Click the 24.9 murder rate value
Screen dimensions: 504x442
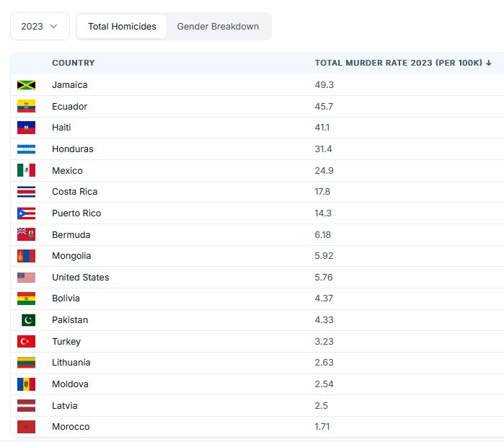(x=324, y=171)
